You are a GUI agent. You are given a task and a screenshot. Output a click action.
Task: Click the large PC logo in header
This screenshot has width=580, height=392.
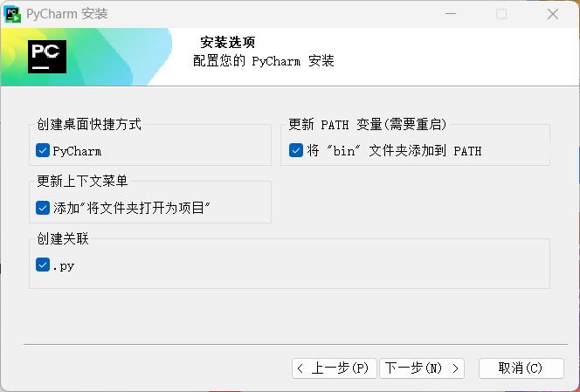[47, 57]
